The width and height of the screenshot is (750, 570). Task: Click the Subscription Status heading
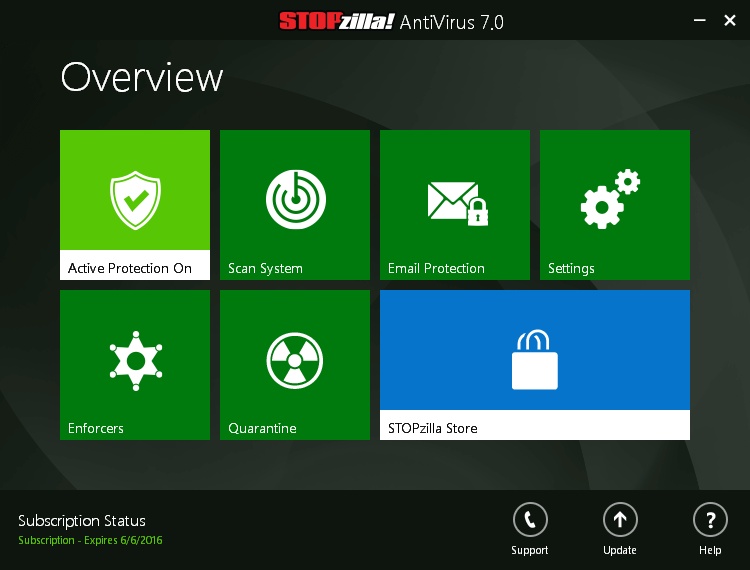tap(82, 521)
